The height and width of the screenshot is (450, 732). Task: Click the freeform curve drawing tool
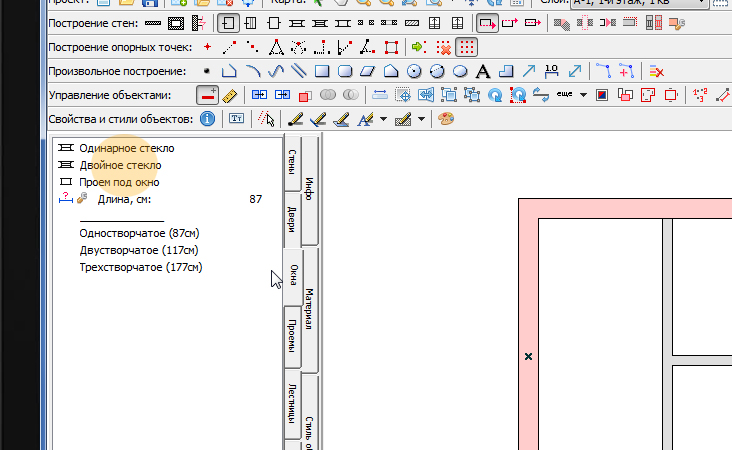point(277,71)
